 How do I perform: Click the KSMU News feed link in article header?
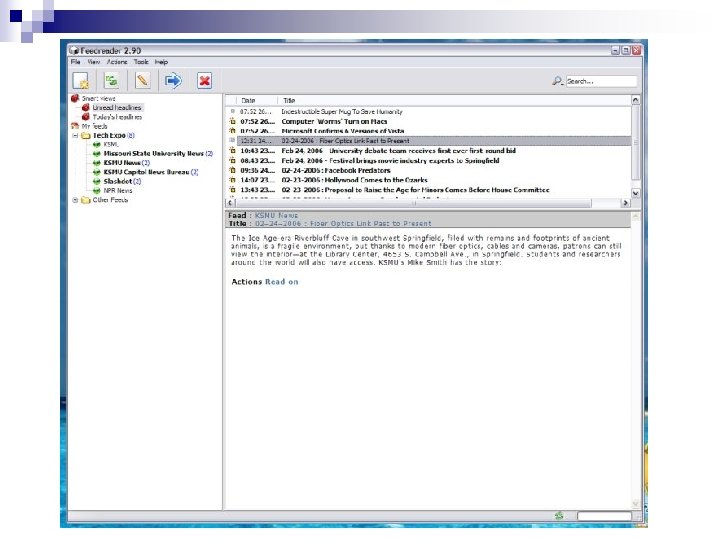point(276,215)
